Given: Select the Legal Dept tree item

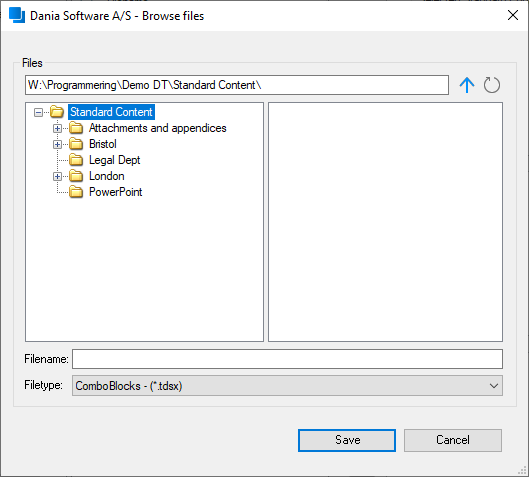Looking at the screenshot, I should click(x=114, y=160).
